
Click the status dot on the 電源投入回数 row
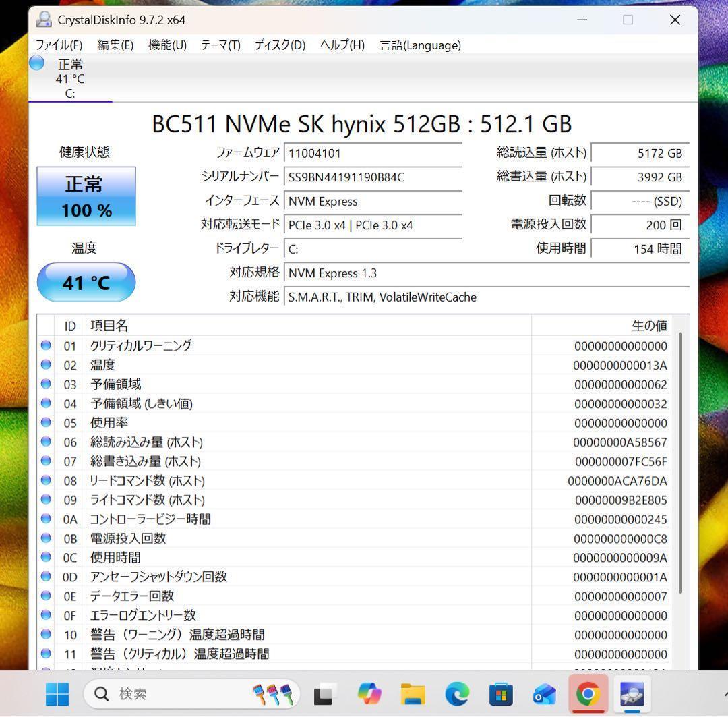coord(45,538)
